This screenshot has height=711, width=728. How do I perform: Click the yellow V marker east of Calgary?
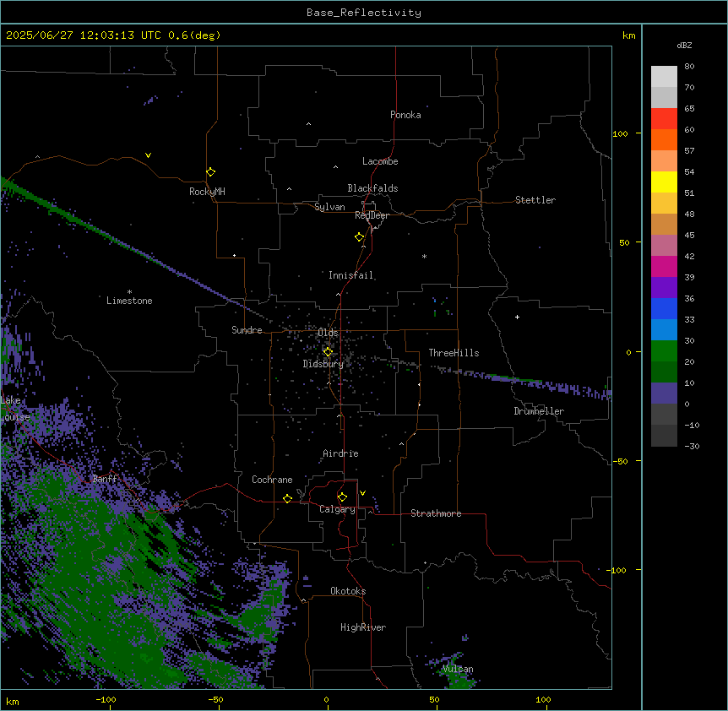click(x=362, y=493)
